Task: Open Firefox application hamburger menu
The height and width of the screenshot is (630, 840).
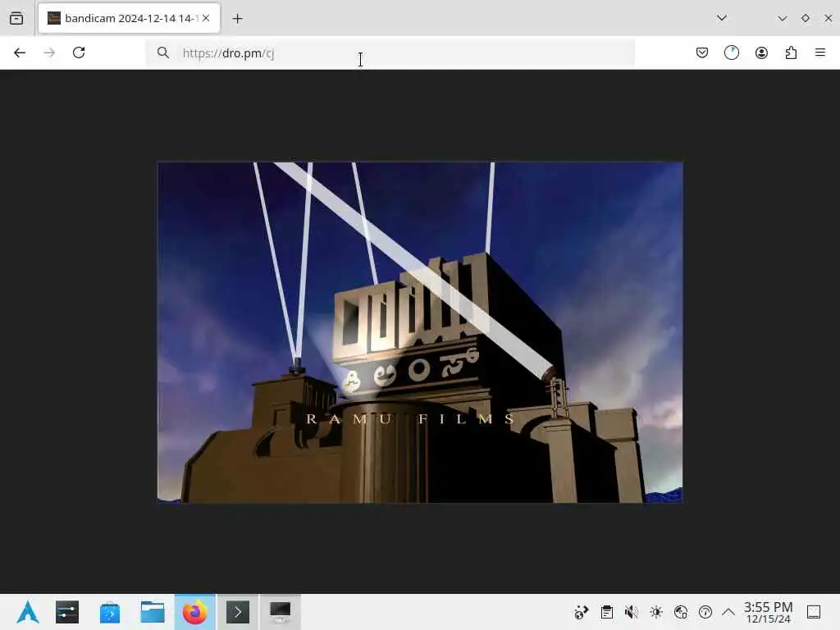Action: (x=820, y=52)
